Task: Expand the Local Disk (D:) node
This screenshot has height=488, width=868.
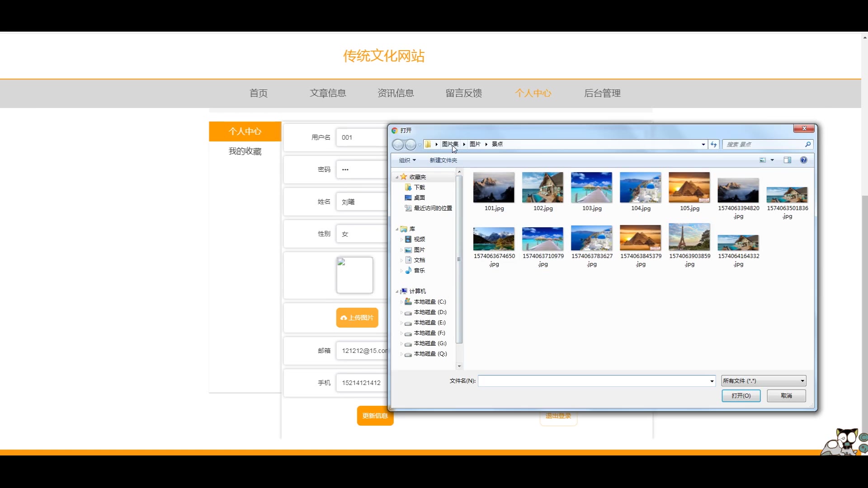Action: pyautogui.click(x=401, y=312)
